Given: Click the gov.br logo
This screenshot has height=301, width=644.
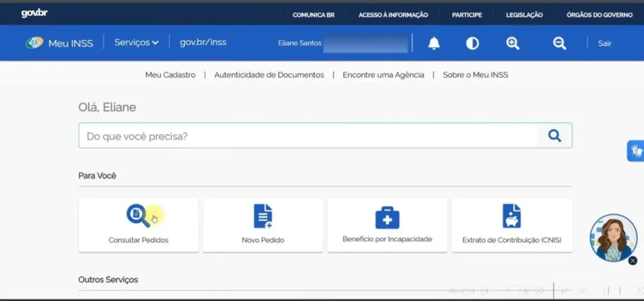Looking at the screenshot, I should pos(34,13).
